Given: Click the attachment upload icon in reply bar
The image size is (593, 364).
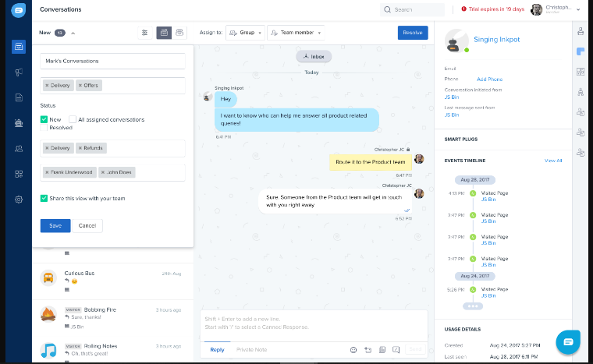Looking at the screenshot, I should [x=368, y=350].
